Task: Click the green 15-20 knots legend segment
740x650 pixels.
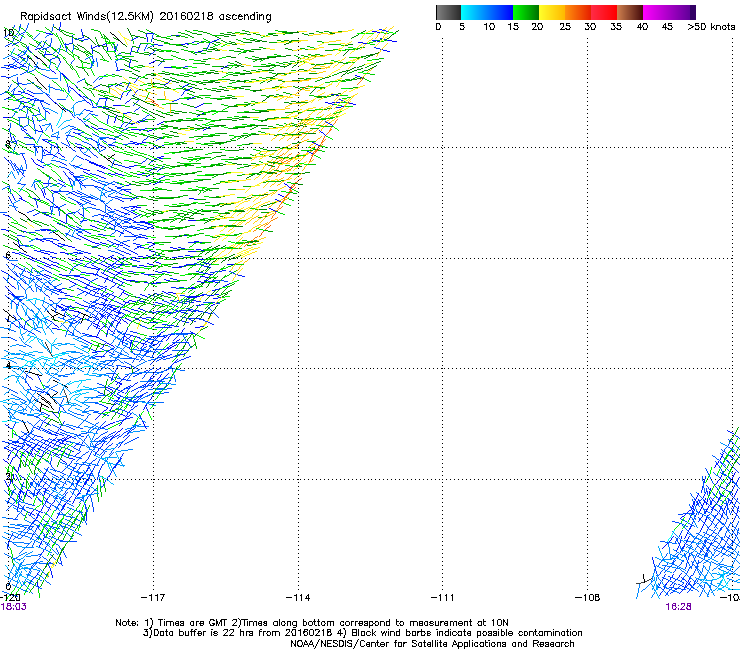Action: (x=526, y=12)
